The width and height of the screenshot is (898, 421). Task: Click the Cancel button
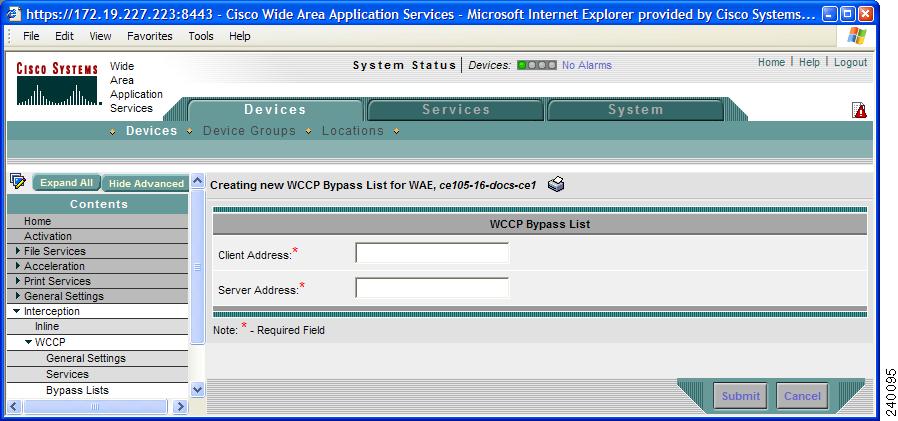coord(802,396)
